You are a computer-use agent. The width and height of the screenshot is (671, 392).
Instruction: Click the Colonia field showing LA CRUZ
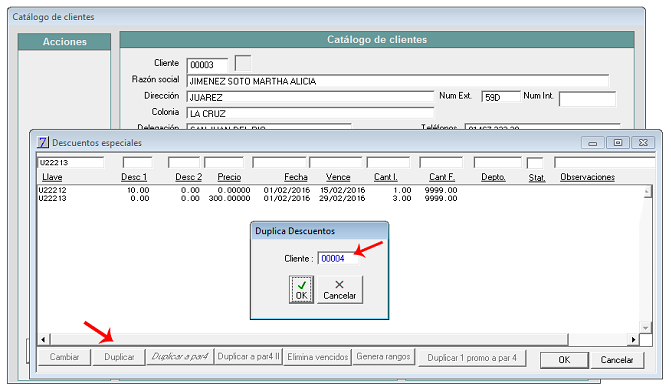tap(310, 113)
